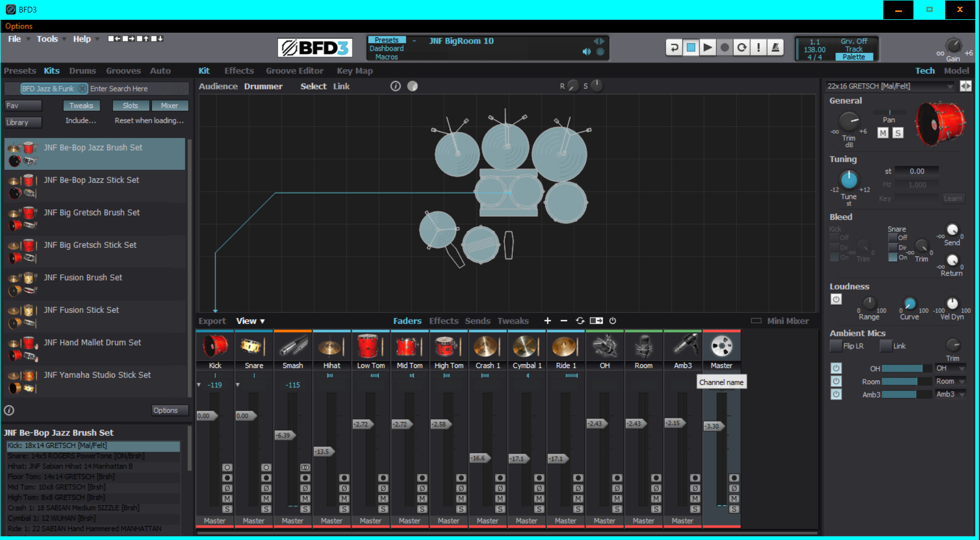
Task: Expand the Kick channel disclosure triangle
Action: [x=199, y=385]
